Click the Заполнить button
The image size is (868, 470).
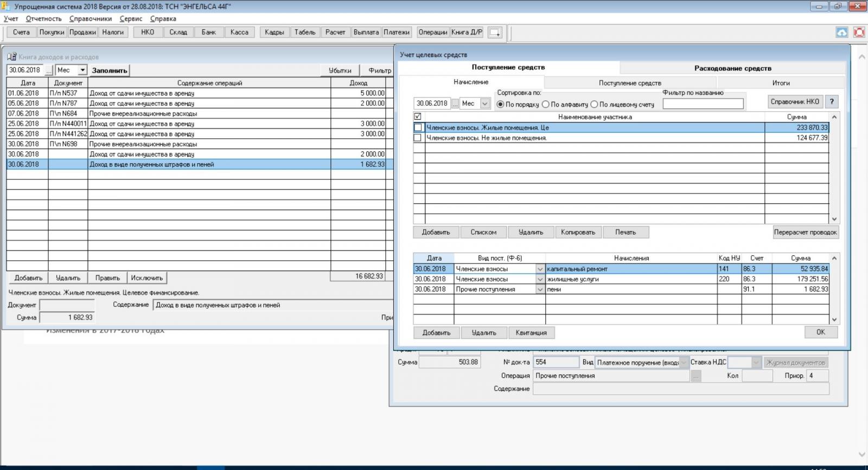[110, 70]
